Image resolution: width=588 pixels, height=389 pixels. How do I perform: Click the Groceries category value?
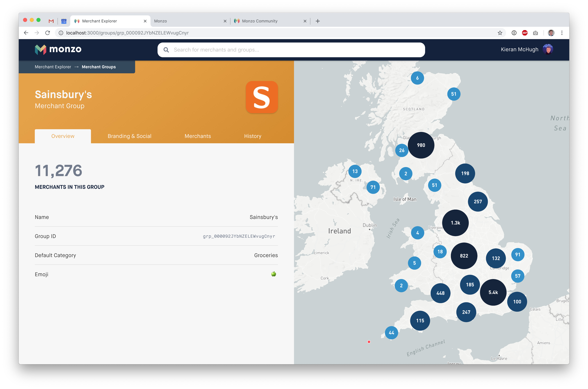266,255
